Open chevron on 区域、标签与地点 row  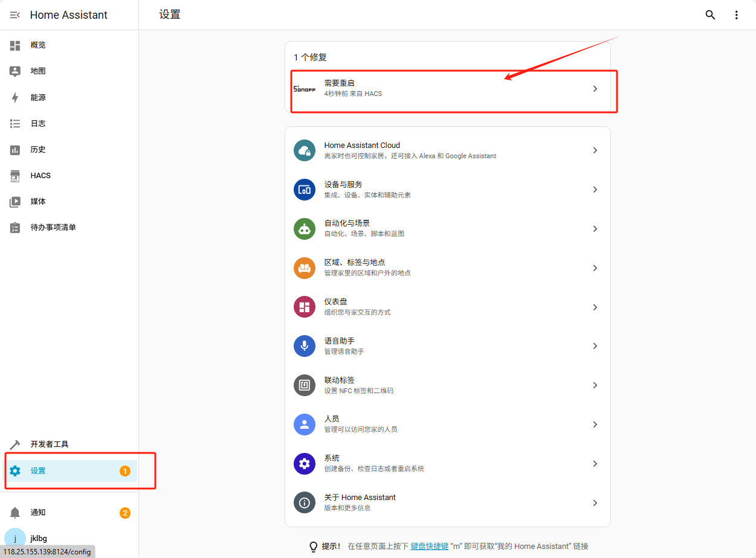click(x=595, y=268)
